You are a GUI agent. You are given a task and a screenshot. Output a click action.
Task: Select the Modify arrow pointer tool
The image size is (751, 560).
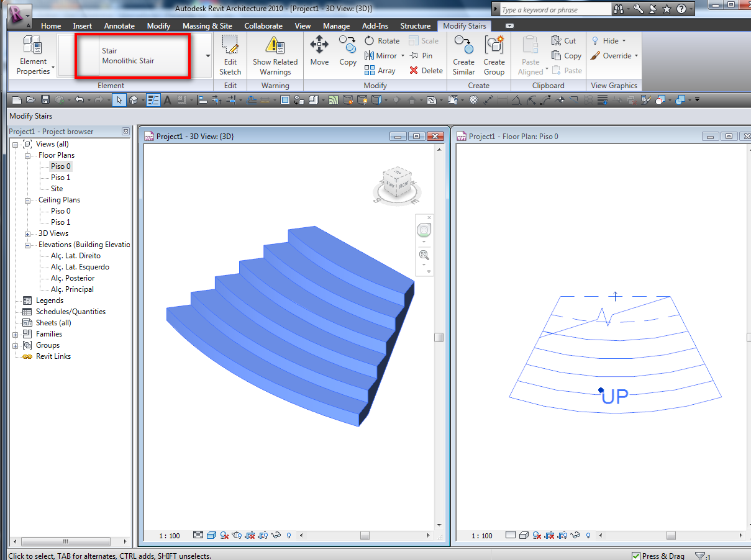click(119, 99)
